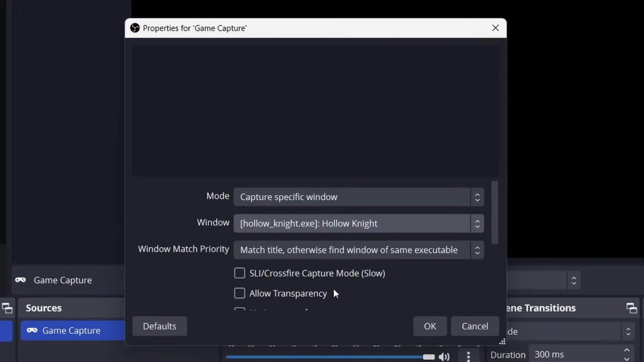This screenshot has width=644, height=362.
Task: Enable Allow Transparency
Action: 239,293
